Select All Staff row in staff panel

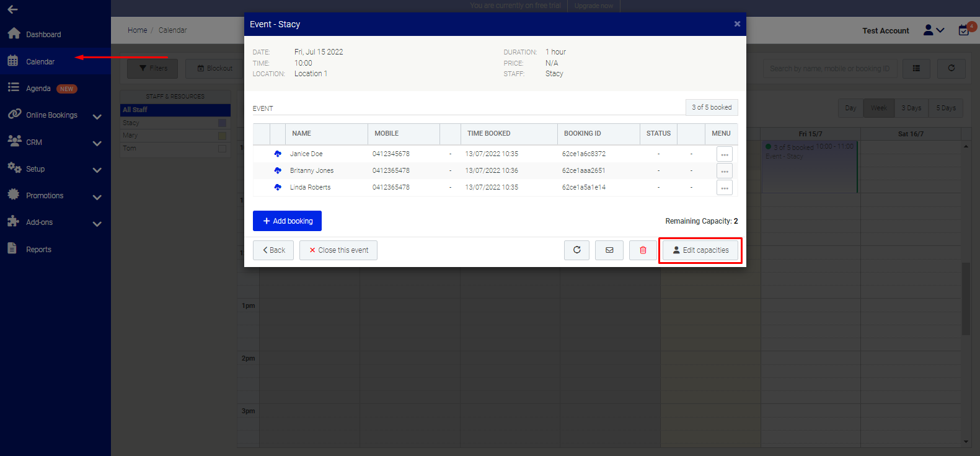click(x=175, y=110)
